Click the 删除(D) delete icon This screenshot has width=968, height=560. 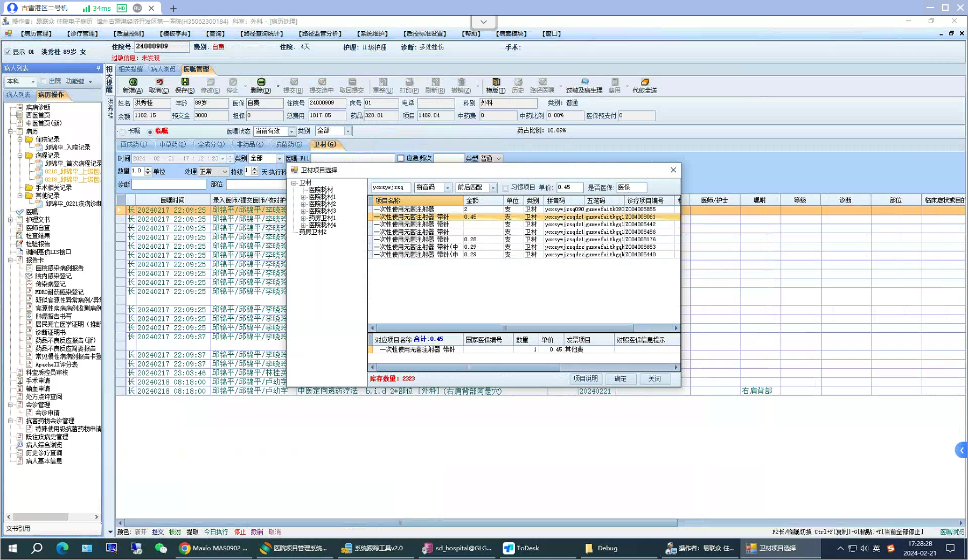261,85
